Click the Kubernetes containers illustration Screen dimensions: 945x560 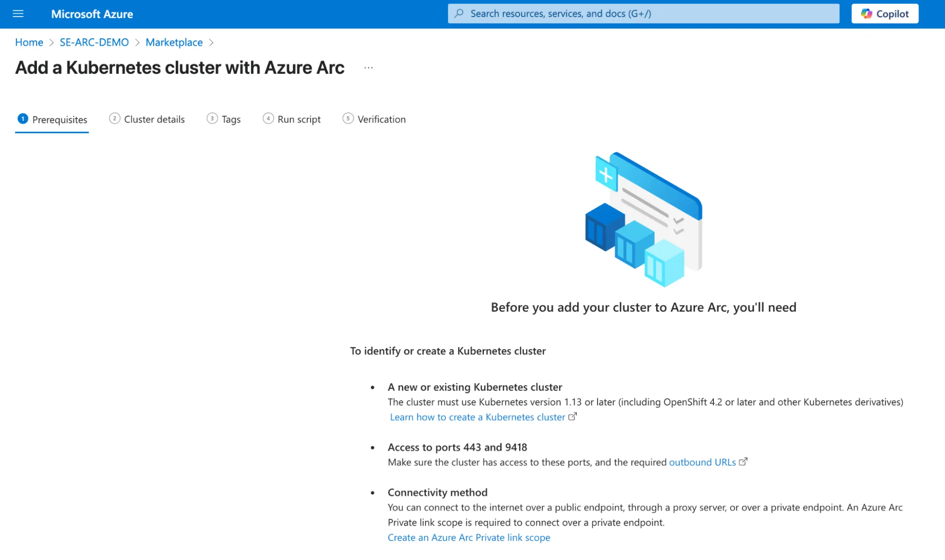pyautogui.click(x=643, y=219)
